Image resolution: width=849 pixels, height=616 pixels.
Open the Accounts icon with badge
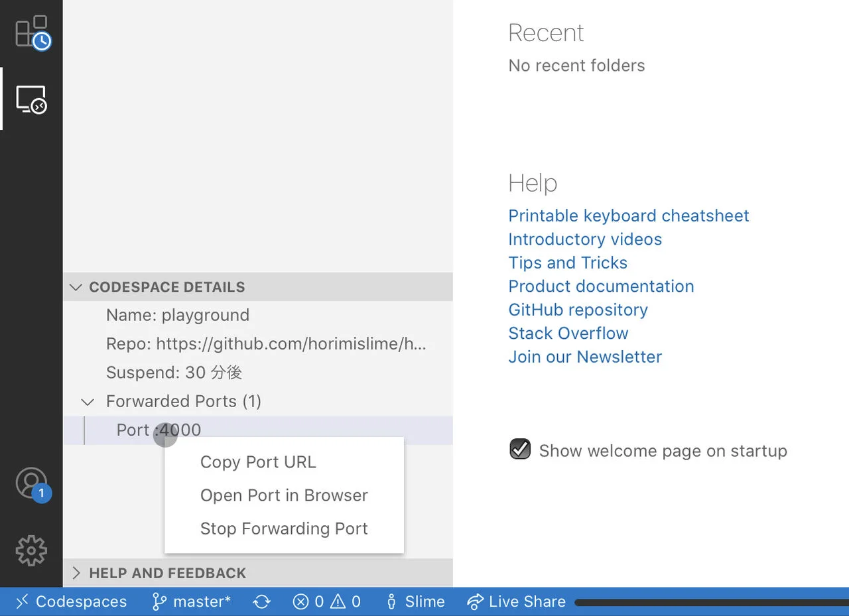[32, 485]
